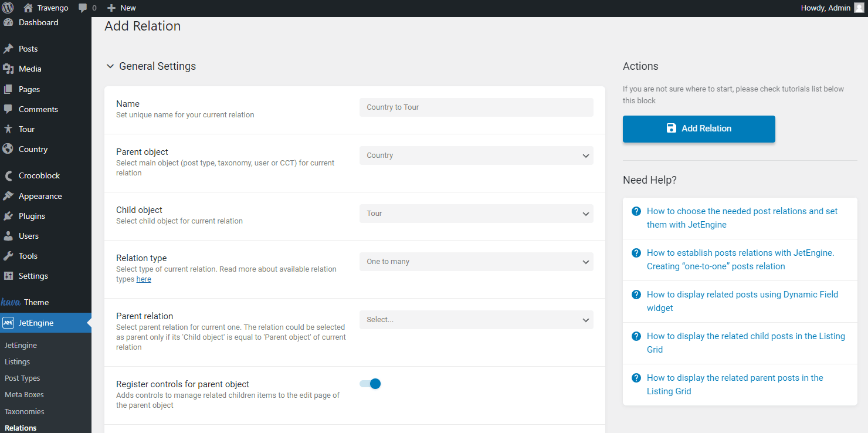Click the JetEngine jet logo icon
This screenshot has height=433, width=868.
tap(8, 323)
